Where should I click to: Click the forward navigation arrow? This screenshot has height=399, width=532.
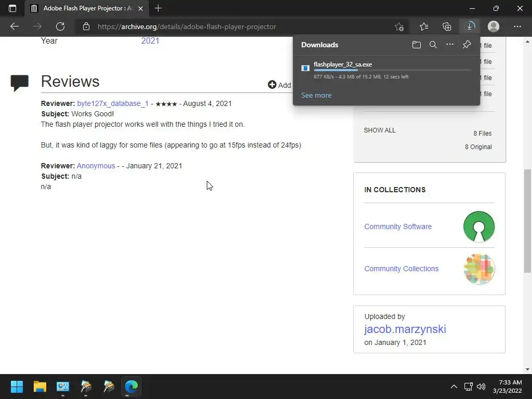[37, 26]
